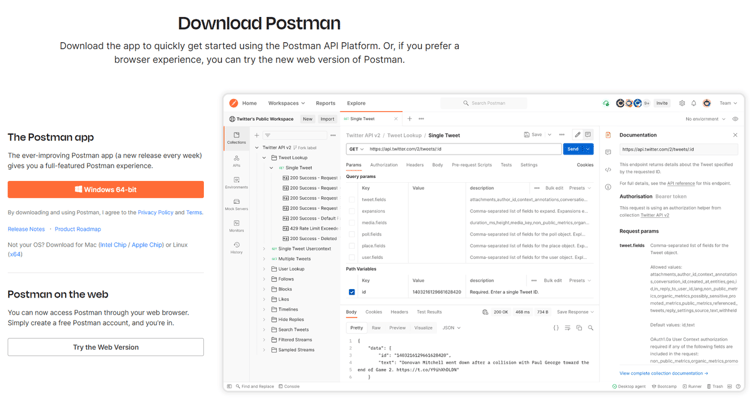
Task: Switch to the Headers request tab
Action: point(415,165)
